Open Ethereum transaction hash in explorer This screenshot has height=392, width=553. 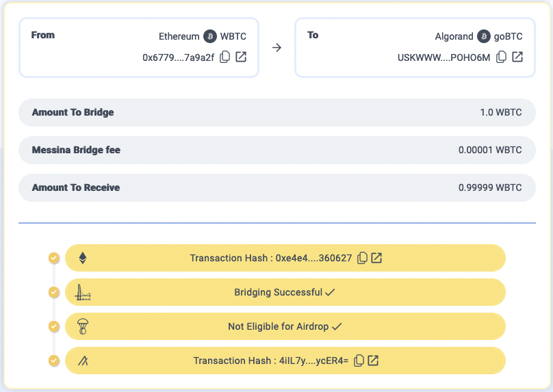(376, 258)
